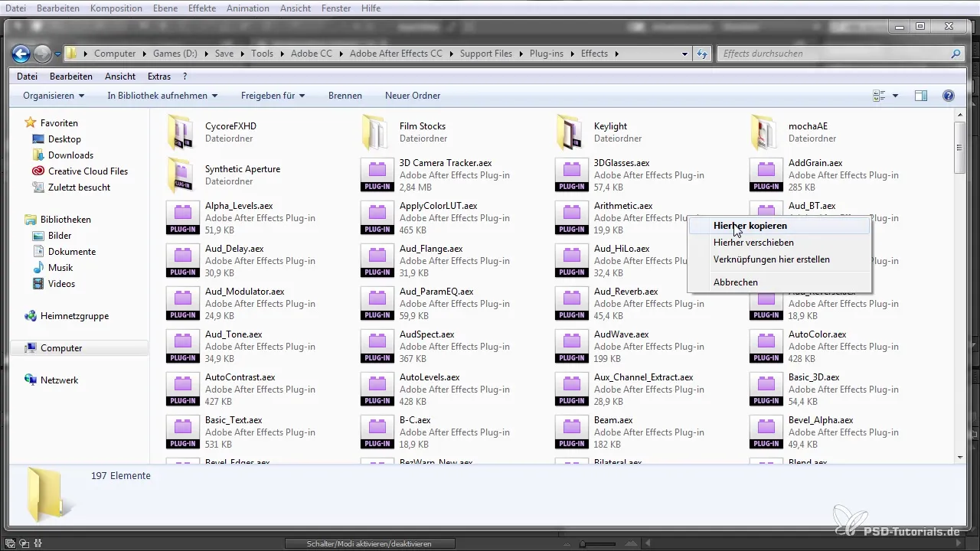This screenshot has height=551, width=980.
Task: Click the Brennen button
Action: click(345, 96)
